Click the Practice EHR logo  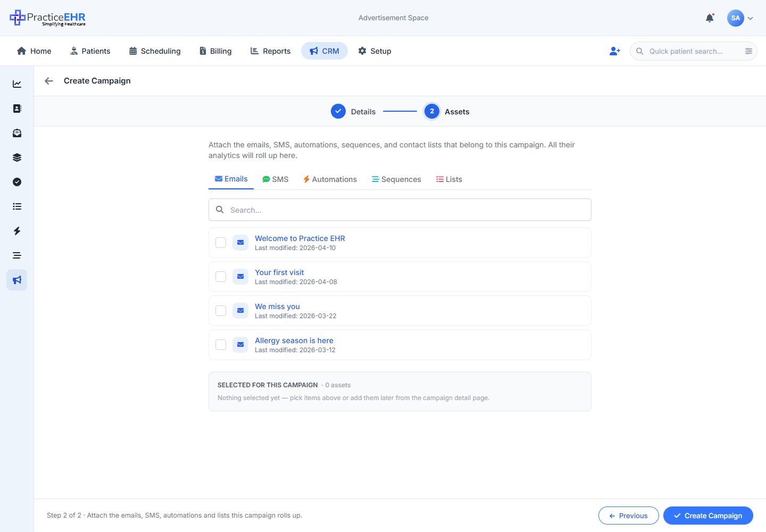click(48, 18)
